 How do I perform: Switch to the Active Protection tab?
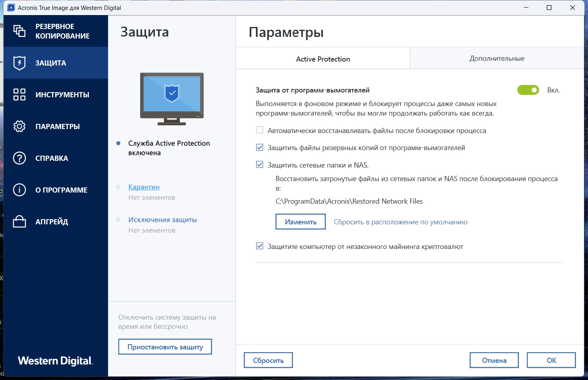[323, 59]
